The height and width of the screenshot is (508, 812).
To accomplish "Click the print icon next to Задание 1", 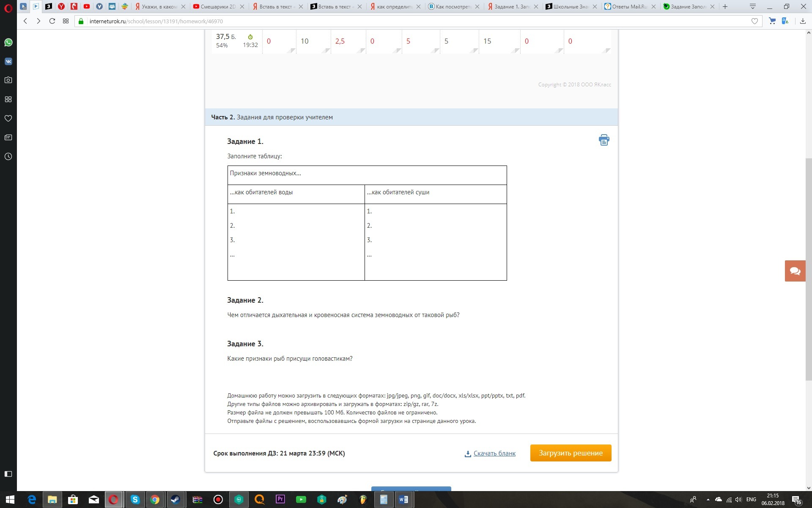I will tap(604, 140).
